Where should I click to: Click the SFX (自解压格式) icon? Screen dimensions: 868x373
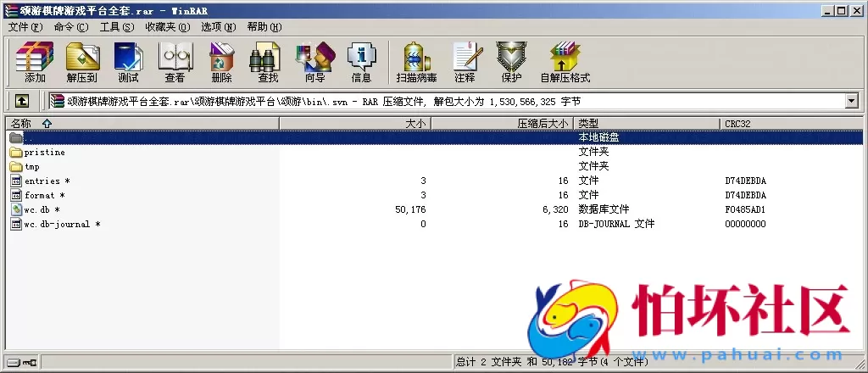(565, 57)
